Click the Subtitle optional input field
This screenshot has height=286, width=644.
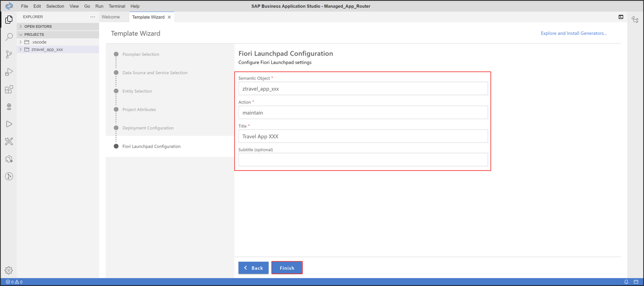363,159
